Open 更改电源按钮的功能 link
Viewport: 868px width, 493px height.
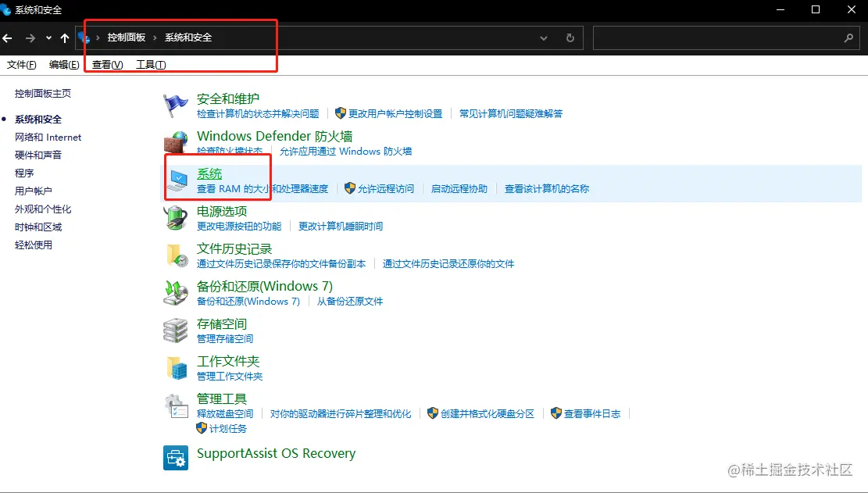(x=239, y=227)
